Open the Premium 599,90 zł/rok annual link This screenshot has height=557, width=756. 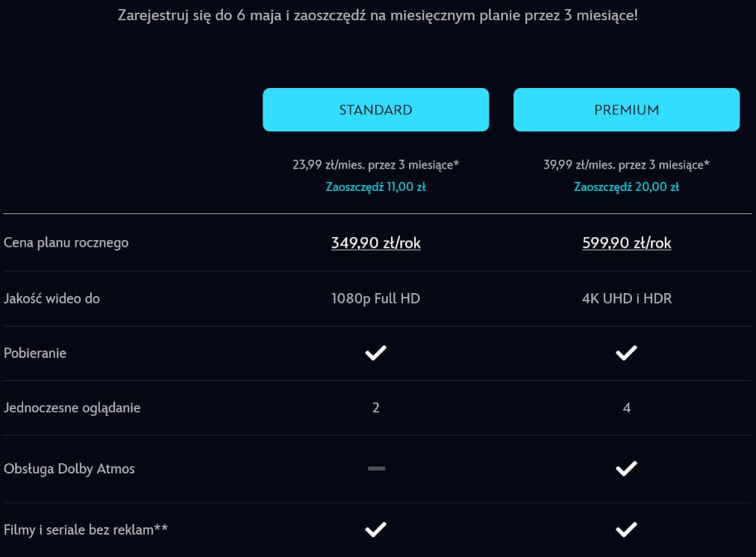(x=626, y=243)
